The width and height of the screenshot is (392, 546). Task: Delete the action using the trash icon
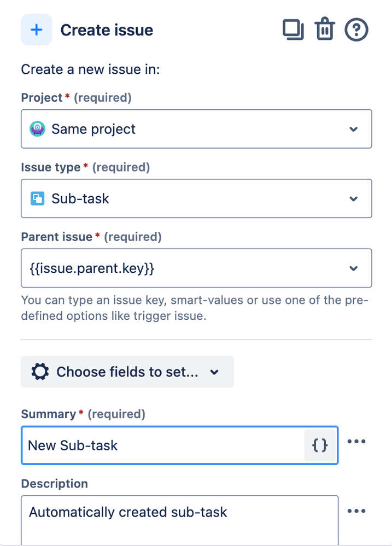pyautogui.click(x=325, y=30)
